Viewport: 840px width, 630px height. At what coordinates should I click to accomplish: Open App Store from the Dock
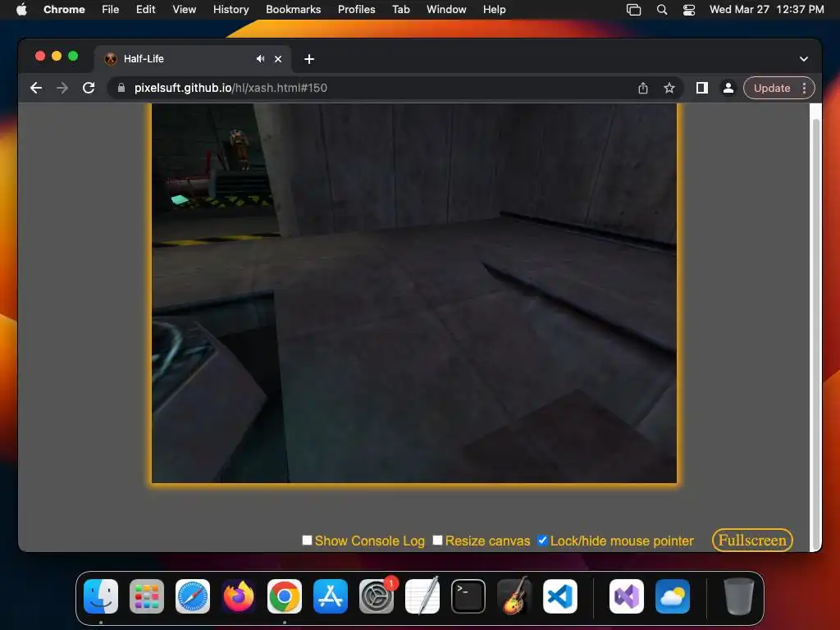click(x=331, y=596)
